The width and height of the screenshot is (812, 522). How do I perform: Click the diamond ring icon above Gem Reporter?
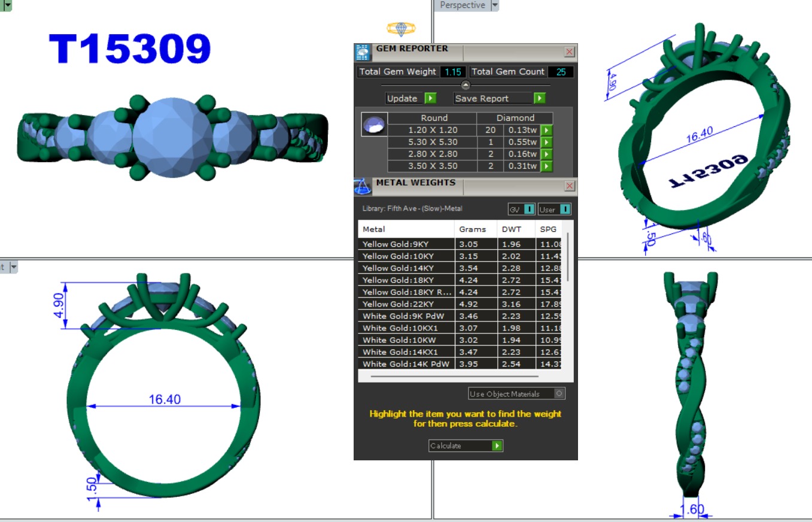pyautogui.click(x=401, y=28)
